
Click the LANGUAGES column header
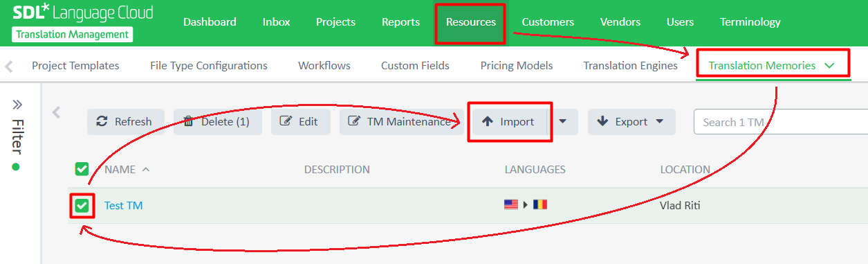coord(535,169)
